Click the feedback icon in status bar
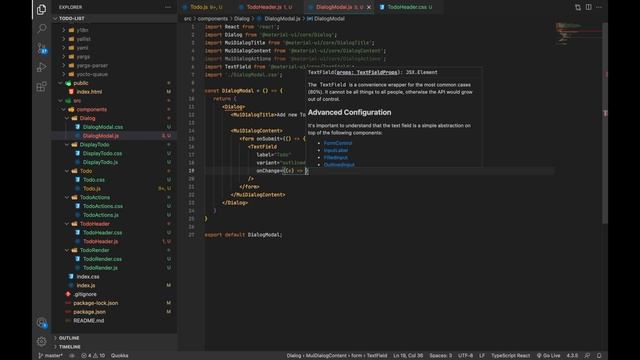 [x=587, y=356]
